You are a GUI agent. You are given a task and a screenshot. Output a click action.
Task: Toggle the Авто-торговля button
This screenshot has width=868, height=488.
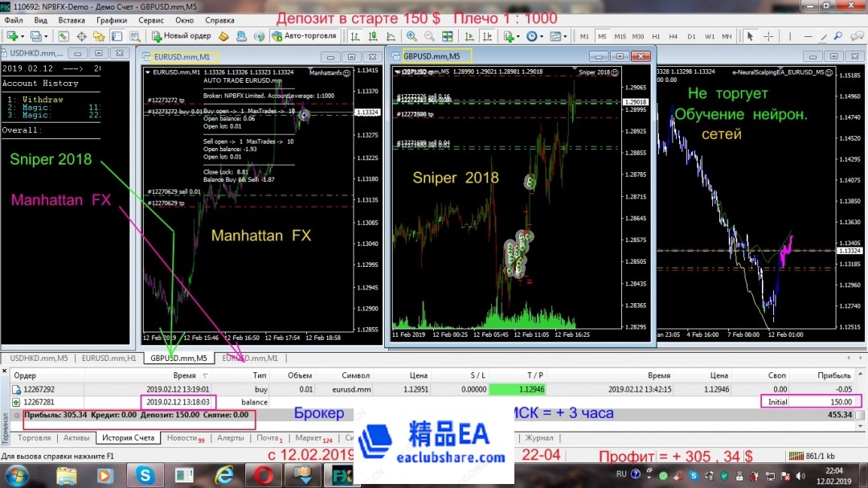[305, 36]
